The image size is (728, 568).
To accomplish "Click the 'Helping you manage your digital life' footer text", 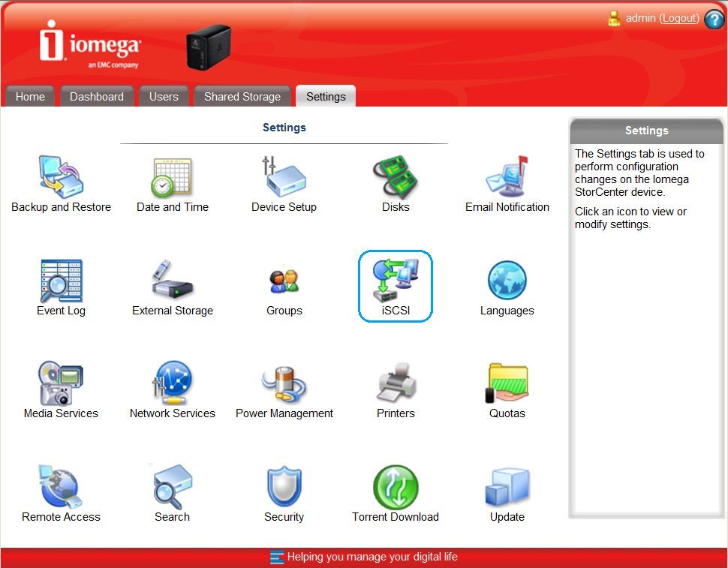I will tap(372, 557).
